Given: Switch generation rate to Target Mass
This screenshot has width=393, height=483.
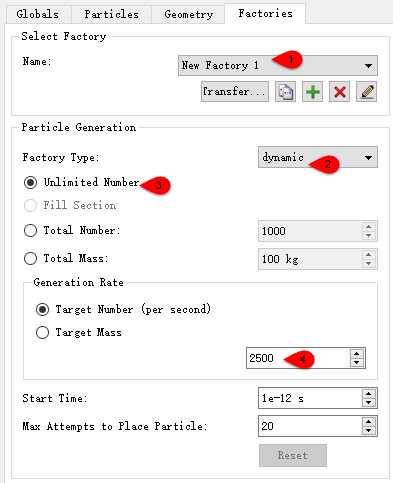Looking at the screenshot, I should [x=42, y=332].
